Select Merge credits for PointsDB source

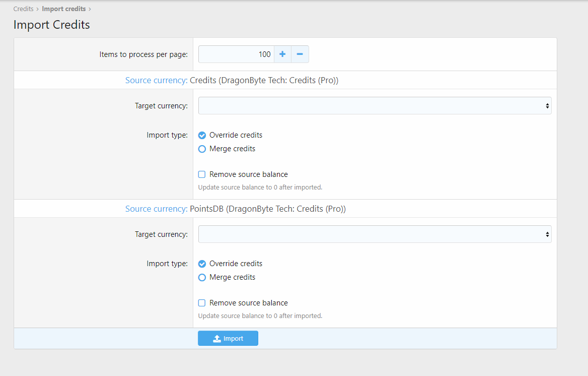[x=202, y=277]
